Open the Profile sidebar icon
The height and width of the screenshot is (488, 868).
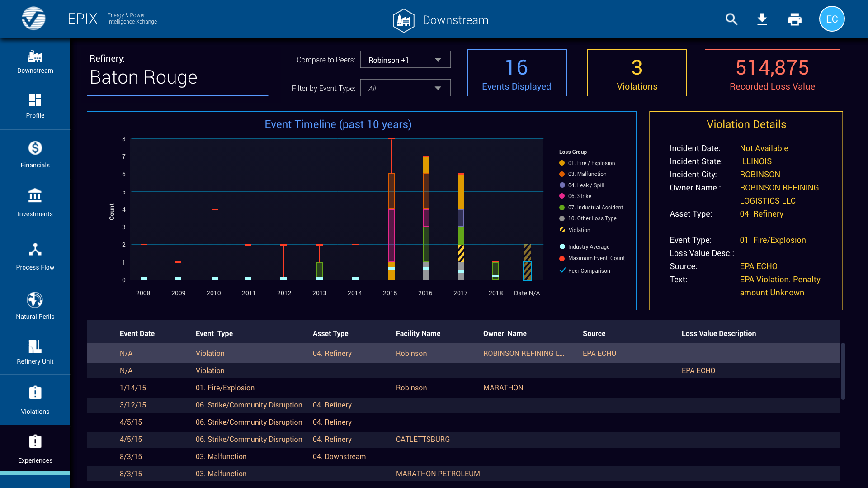tap(35, 100)
